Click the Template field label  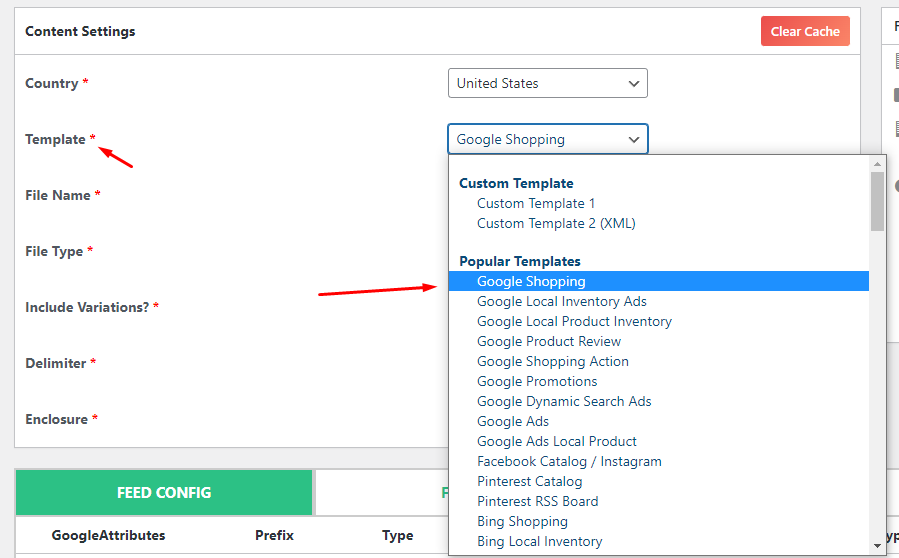pos(55,139)
